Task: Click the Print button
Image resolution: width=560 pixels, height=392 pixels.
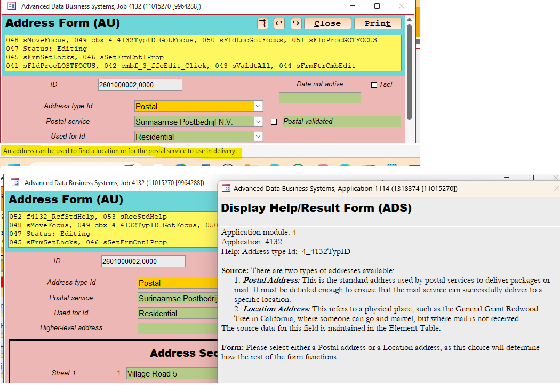Action: point(378,23)
